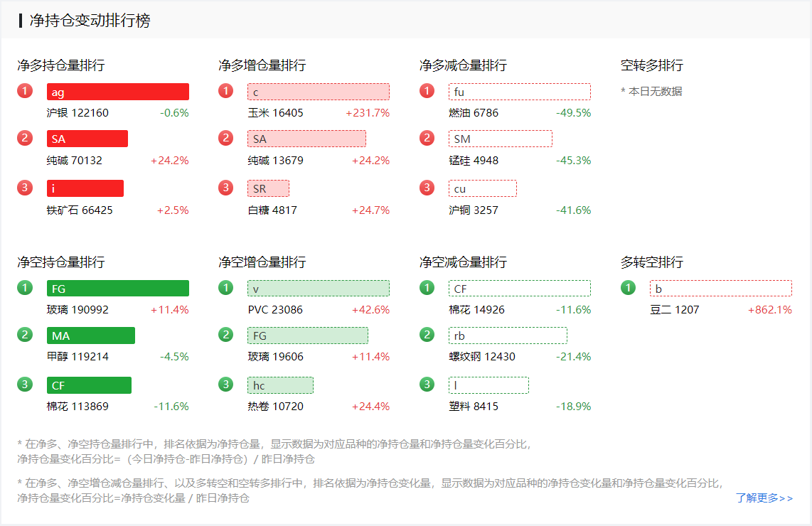Click the green rank 2 badge beside 螺纹钢
Viewport: 812px width, 526px height.
pyautogui.click(x=427, y=335)
